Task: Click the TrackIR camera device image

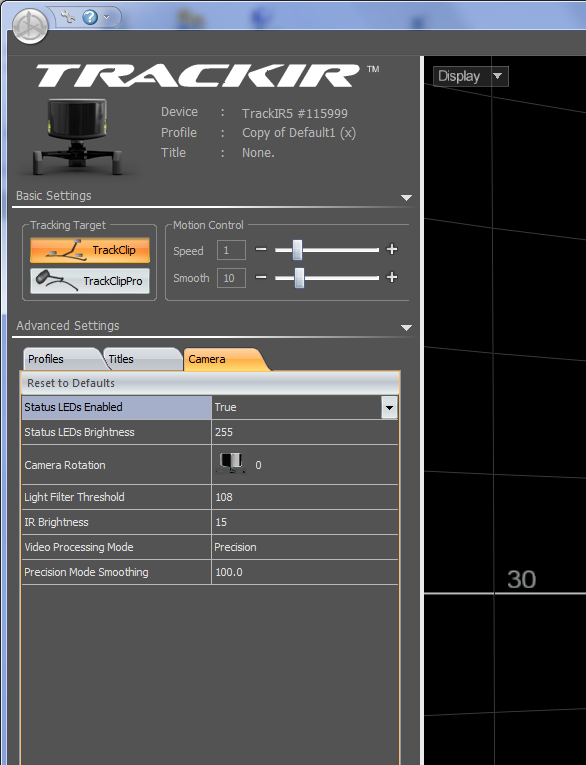Action: click(77, 136)
